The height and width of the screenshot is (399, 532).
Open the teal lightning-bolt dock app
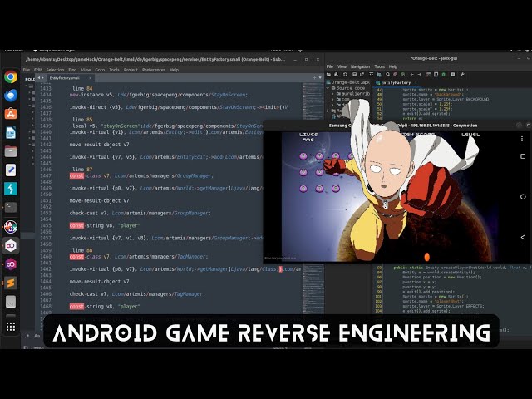coord(11,189)
